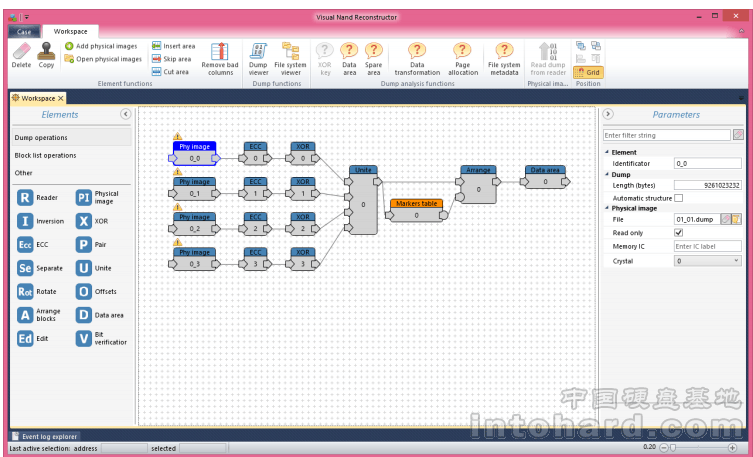Choose the ECC element icon
Screen dimensions: 753x457
click(25, 245)
